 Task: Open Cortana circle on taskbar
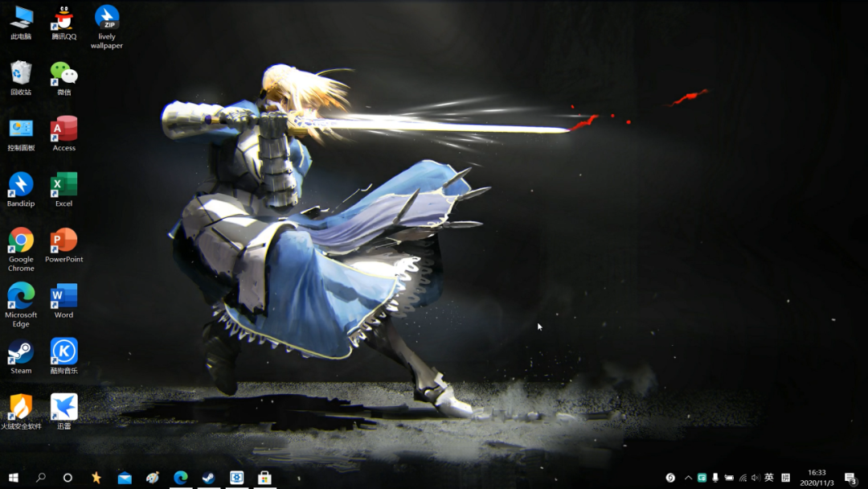click(x=68, y=478)
